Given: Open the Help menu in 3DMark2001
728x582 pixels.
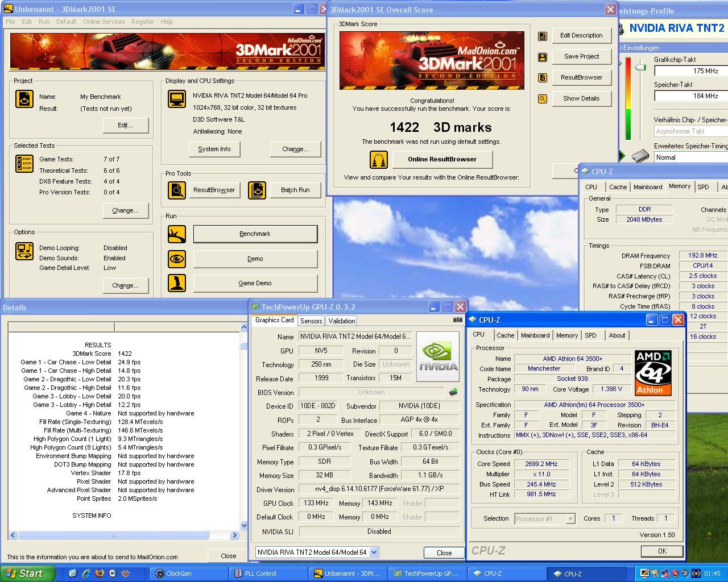Looking at the screenshot, I should point(167,22).
